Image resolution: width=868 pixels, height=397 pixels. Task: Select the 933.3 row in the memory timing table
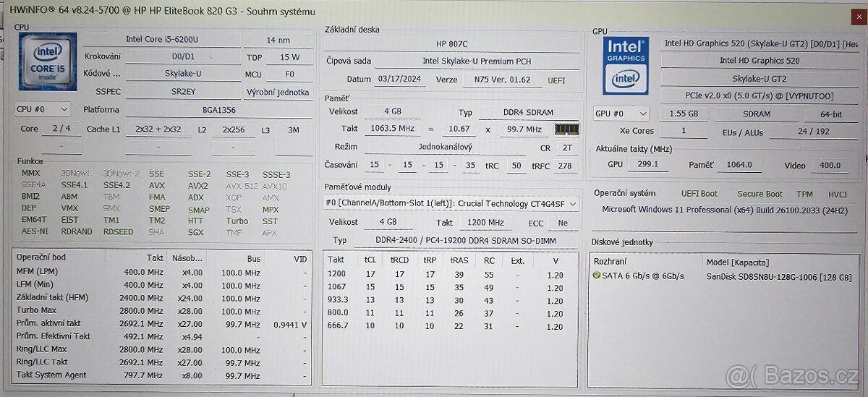click(x=451, y=300)
